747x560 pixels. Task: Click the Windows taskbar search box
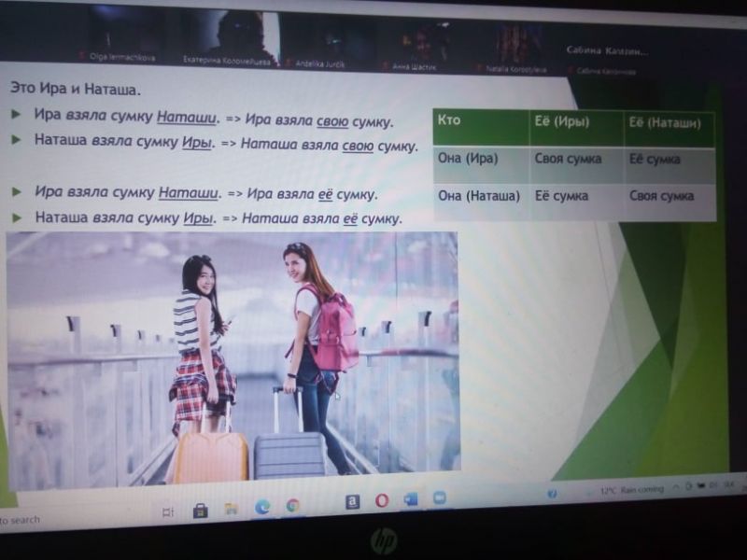point(37,519)
